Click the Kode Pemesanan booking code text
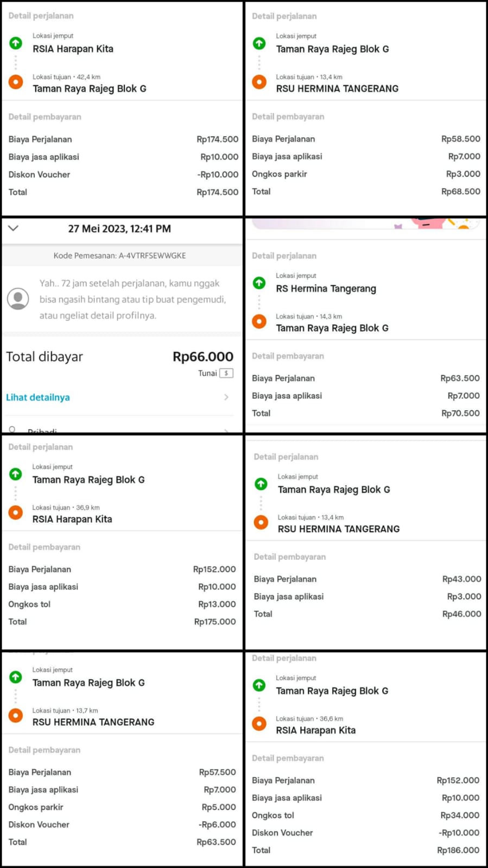This screenshot has width=488, height=868. click(x=119, y=256)
